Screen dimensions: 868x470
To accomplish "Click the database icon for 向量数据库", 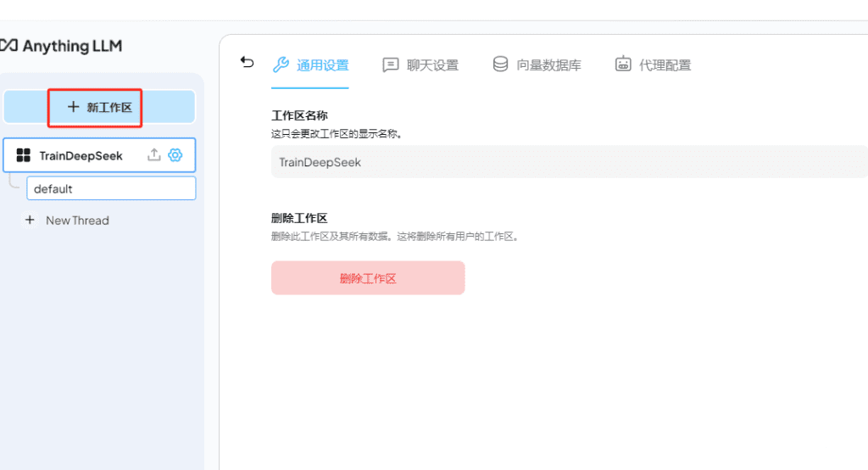I will coord(500,64).
